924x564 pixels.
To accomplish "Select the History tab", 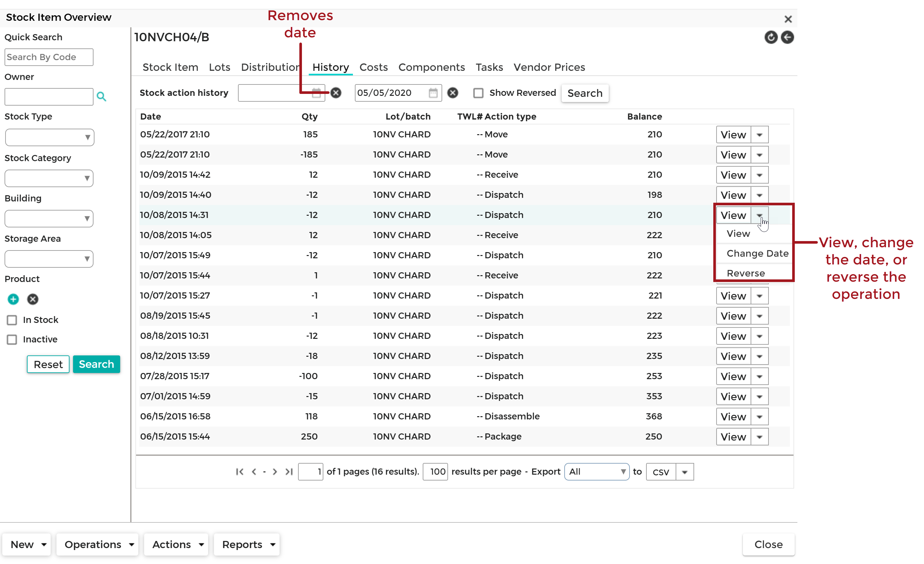I will tap(331, 67).
